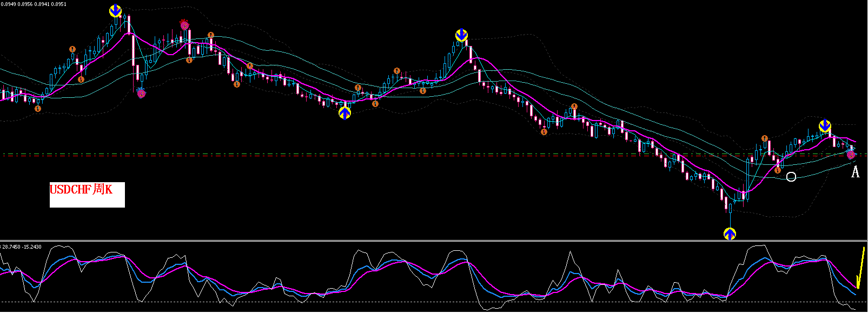
Task: Select the down-arrow signal above the middle peak
Action: tap(461, 36)
